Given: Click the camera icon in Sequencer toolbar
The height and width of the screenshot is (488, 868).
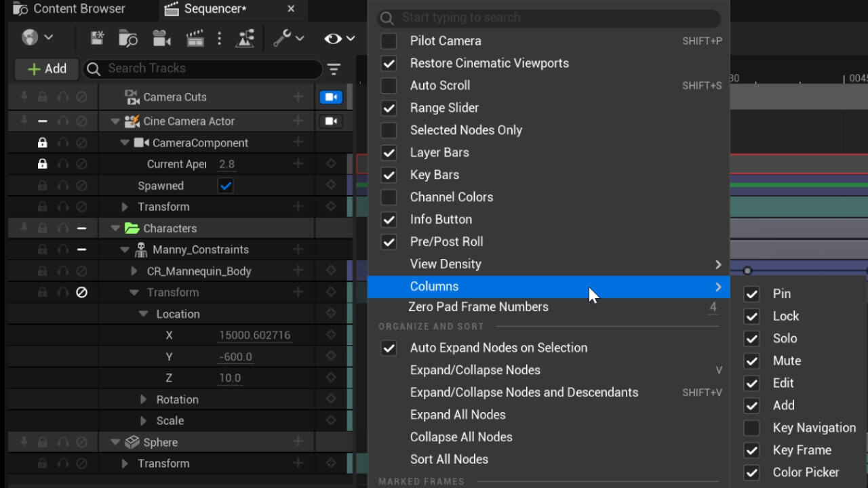Looking at the screenshot, I should (160, 39).
